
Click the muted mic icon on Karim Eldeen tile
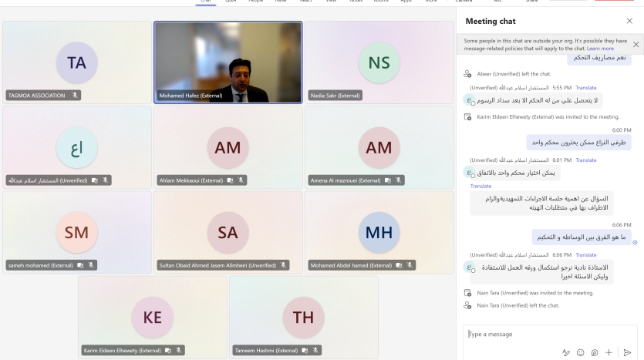pos(180,350)
